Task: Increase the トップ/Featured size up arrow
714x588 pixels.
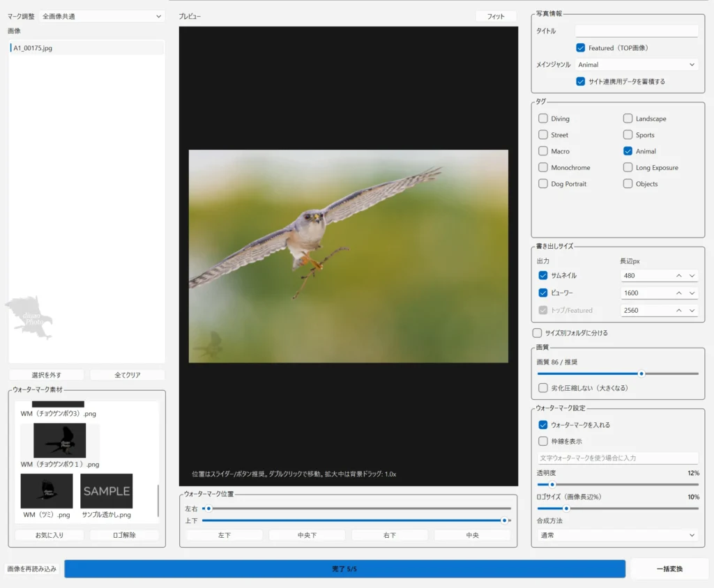Action: pyautogui.click(x=679, y=311)
